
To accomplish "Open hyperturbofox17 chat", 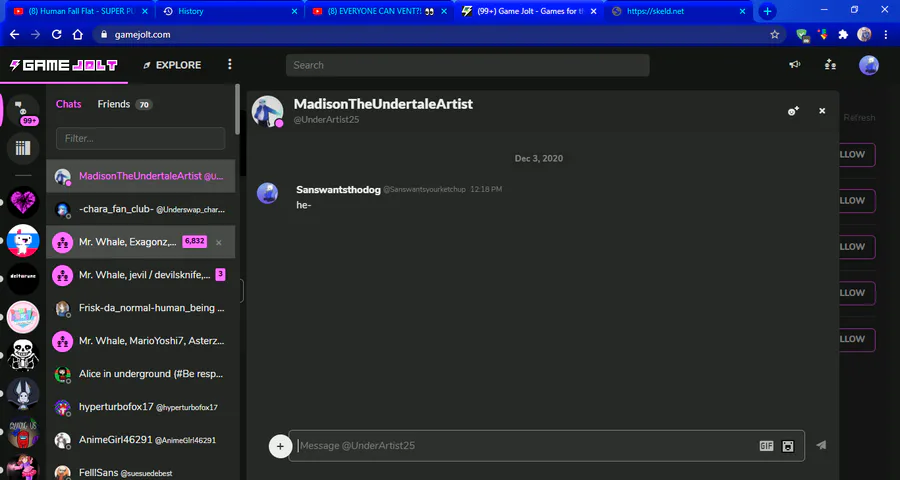I will click(x=141, y=407).
